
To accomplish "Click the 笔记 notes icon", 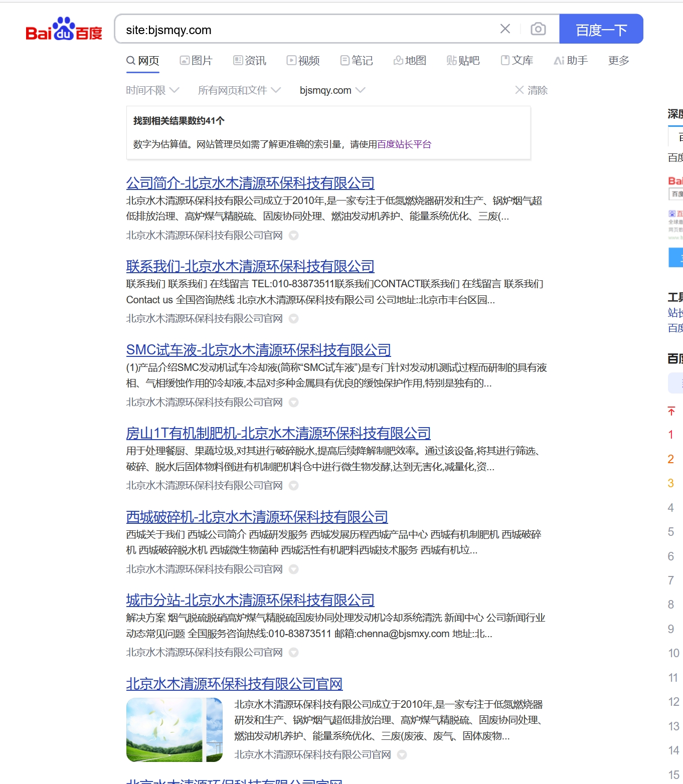I will (x=344, y=60).
